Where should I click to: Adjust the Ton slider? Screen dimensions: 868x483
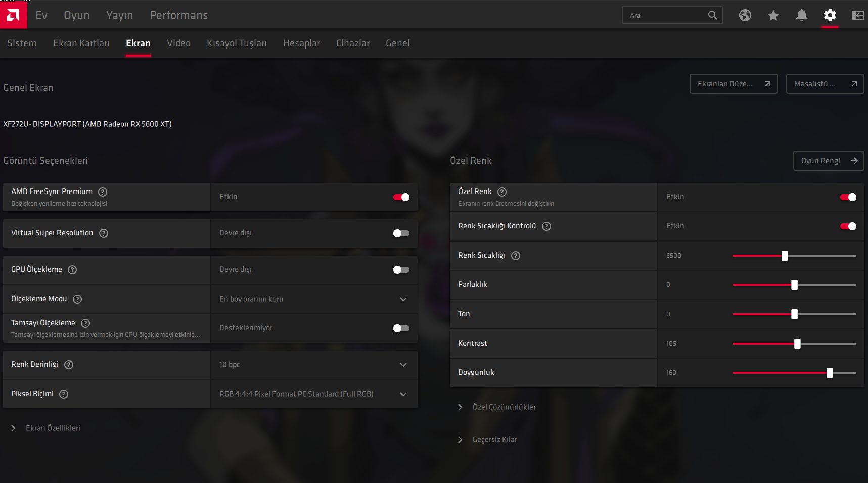point(794,314)
